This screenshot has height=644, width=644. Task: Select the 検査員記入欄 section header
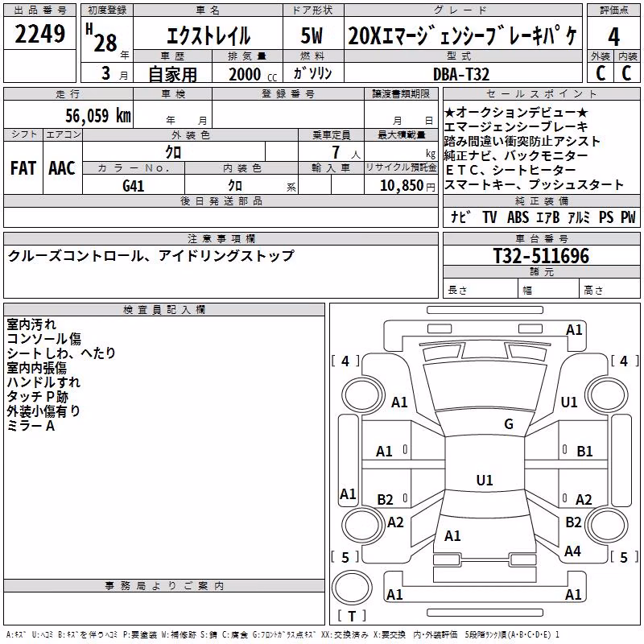164,310
